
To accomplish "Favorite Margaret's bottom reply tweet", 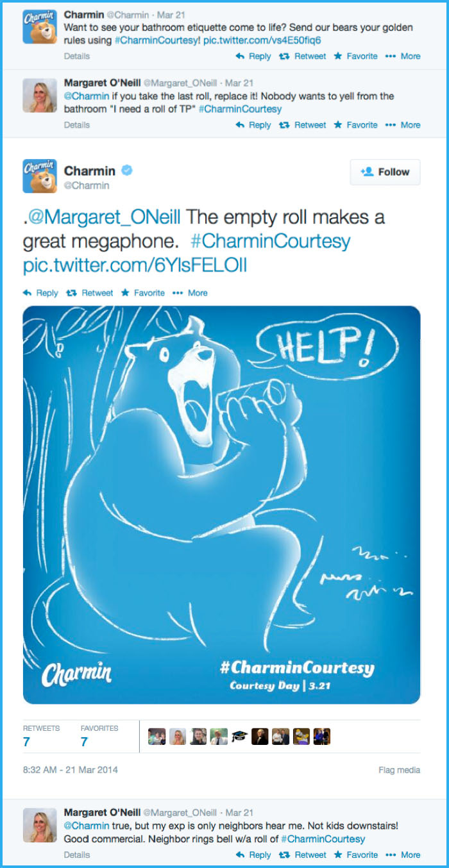I will pos(356,855).
